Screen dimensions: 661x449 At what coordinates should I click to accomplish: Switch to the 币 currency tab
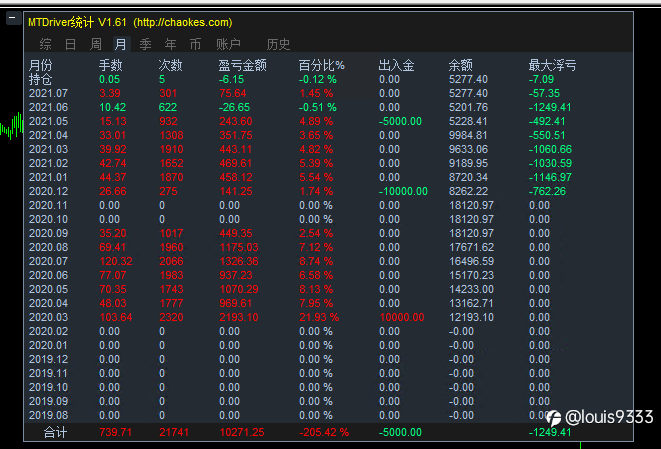(195, 44)
